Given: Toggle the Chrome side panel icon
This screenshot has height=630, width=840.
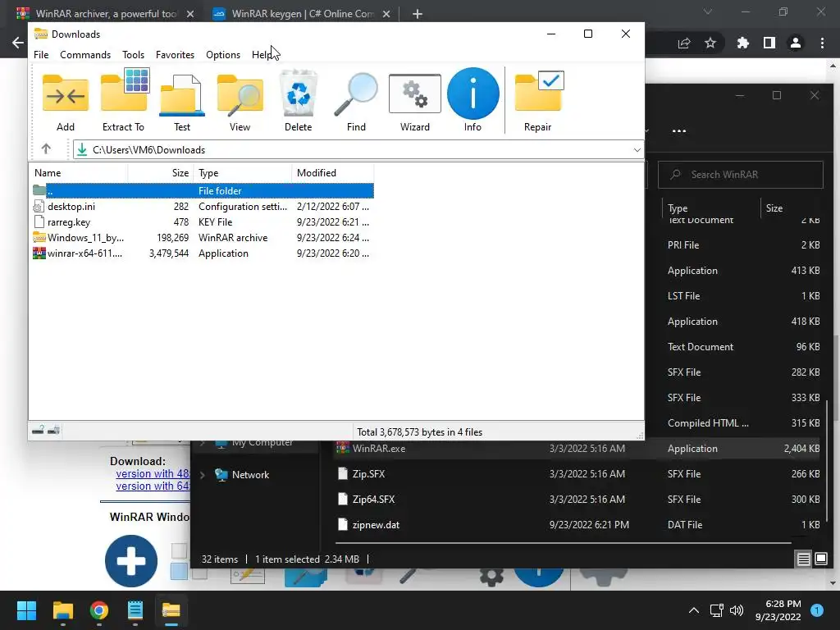Looking at the screenshot, I should point(769,43).
